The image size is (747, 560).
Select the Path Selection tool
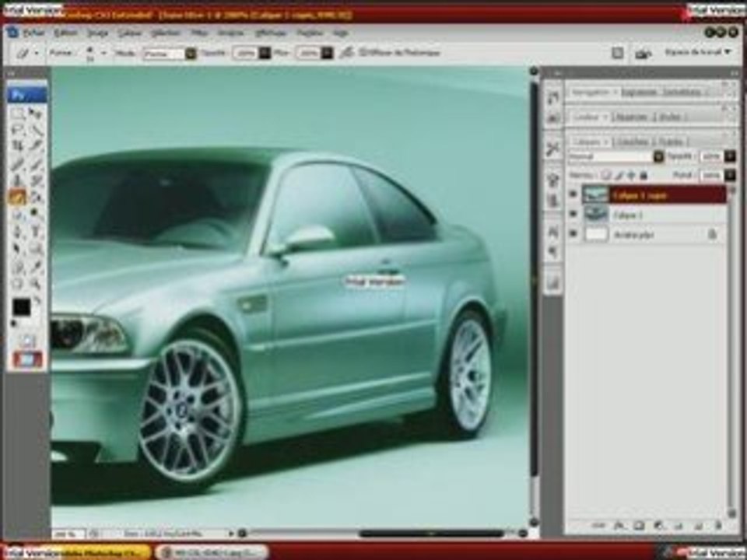click(18, 248)
